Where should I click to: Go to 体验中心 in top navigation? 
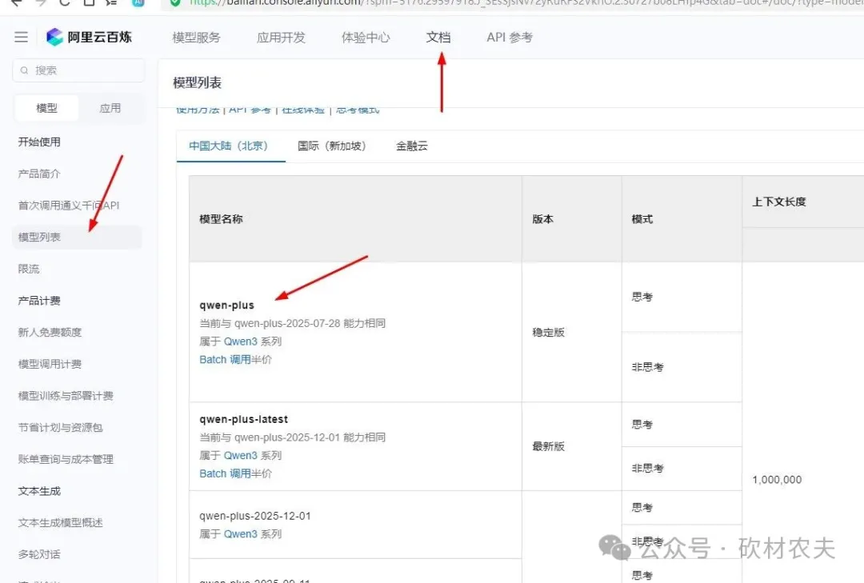coord(365,38)
